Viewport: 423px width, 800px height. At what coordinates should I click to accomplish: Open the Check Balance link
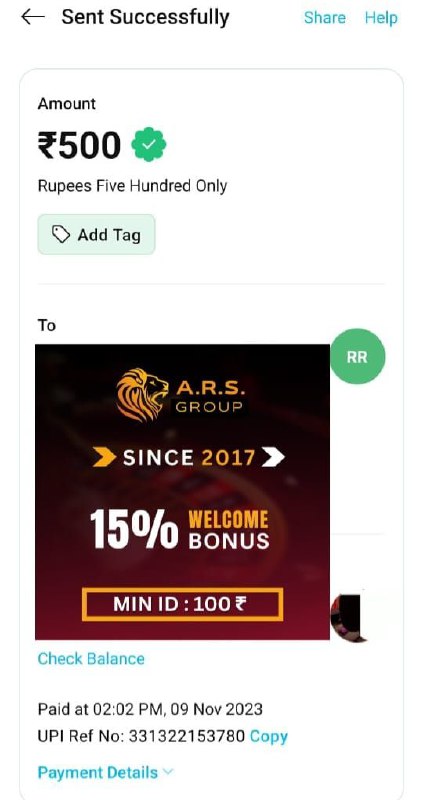(x=91, y=659)
